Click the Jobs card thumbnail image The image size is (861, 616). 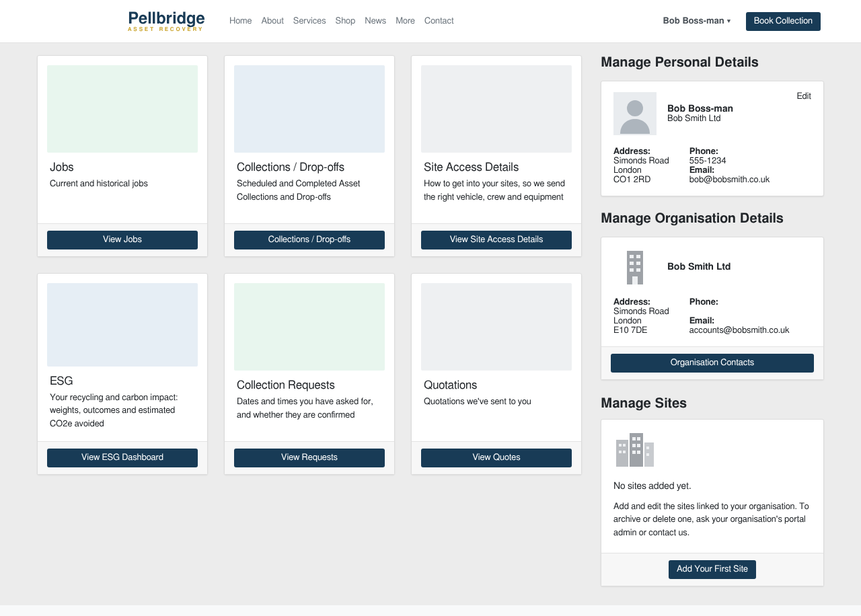[x=122, y=109]
